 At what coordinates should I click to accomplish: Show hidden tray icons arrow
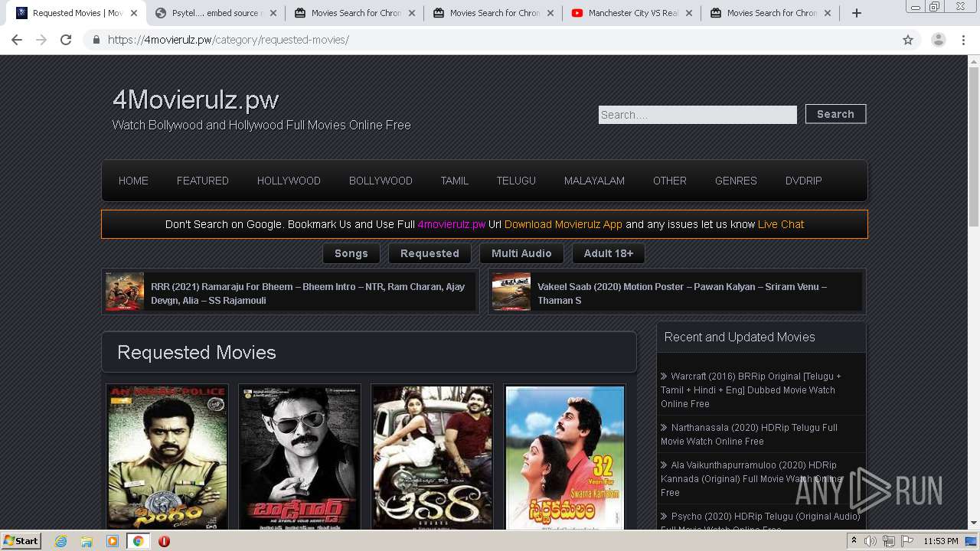[x=854, y=541]
